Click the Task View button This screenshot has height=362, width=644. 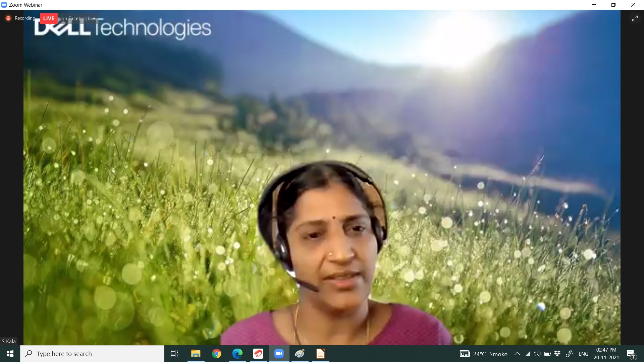coord(174,354)
